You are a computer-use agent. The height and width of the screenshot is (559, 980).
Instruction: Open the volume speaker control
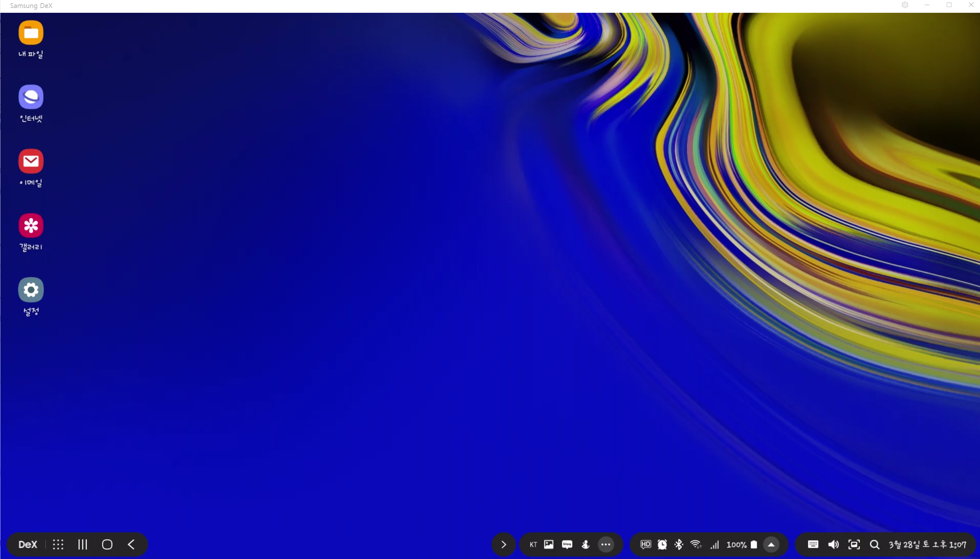(x=834, y=544)
